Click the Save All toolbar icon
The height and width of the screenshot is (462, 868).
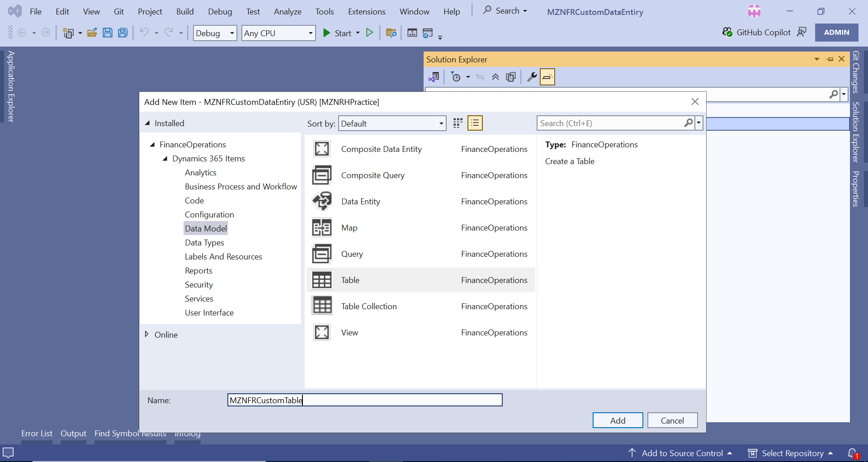[x=123, y=33]
